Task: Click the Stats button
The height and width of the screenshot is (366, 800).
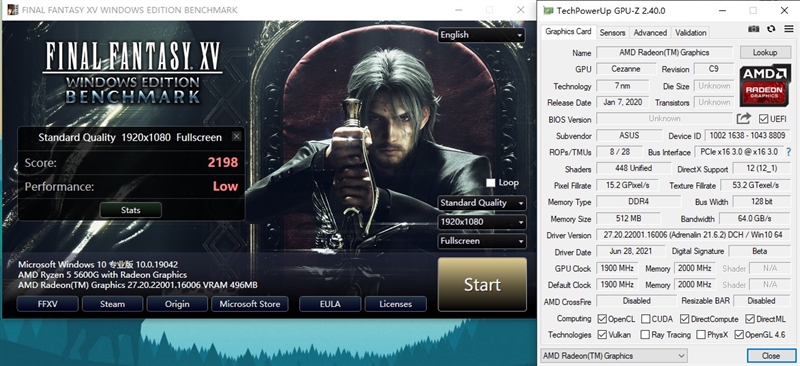Action: coord(131,210)
